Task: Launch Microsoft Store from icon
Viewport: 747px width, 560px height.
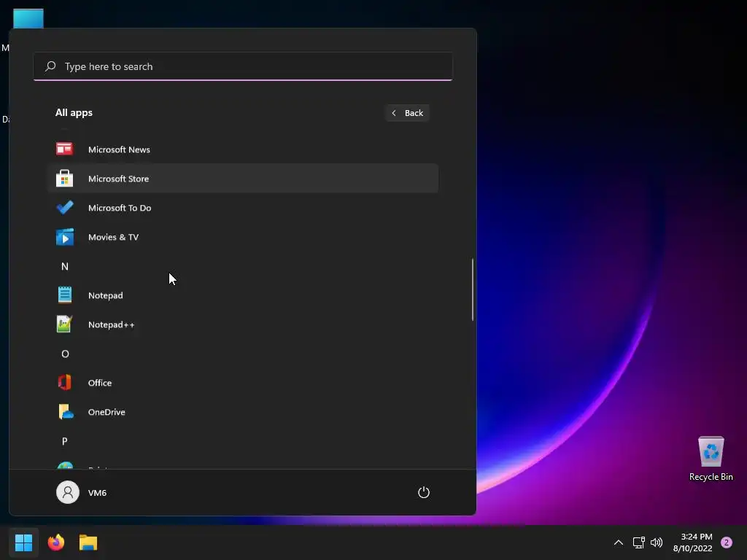Action: [64, 179]
